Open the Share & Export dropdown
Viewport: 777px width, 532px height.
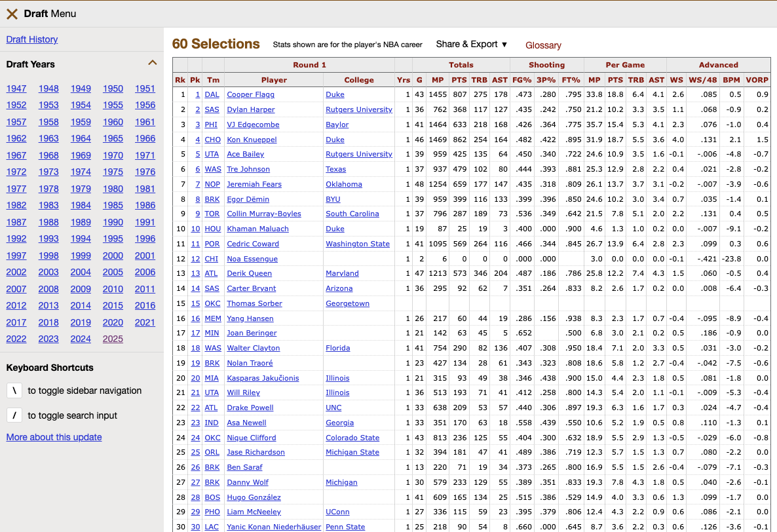471,44
